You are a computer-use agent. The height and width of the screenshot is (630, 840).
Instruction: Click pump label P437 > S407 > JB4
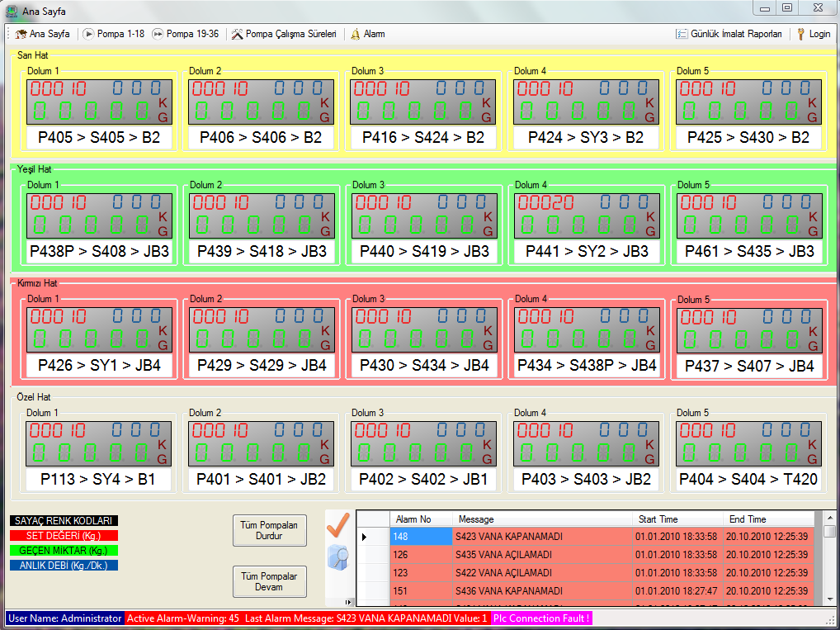(x=749, y=367)
